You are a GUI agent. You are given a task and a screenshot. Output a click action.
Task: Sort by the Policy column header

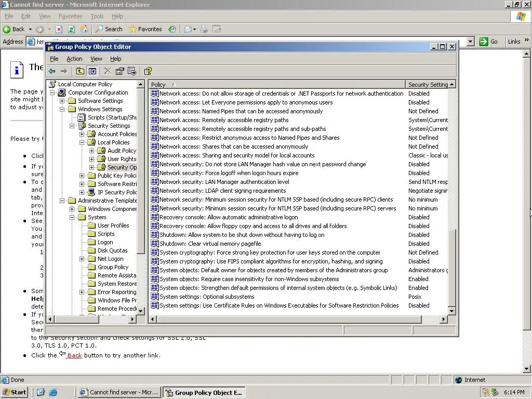[x=277, y=85]
